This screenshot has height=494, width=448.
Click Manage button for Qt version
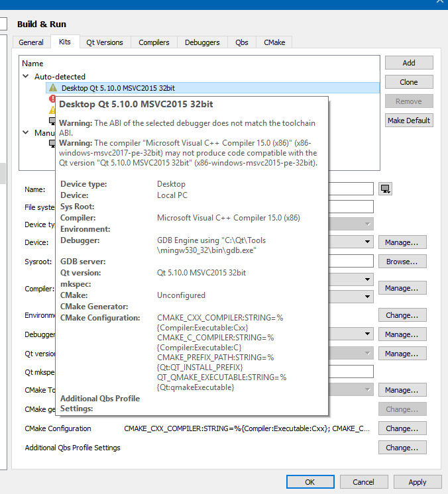point(402,354)
